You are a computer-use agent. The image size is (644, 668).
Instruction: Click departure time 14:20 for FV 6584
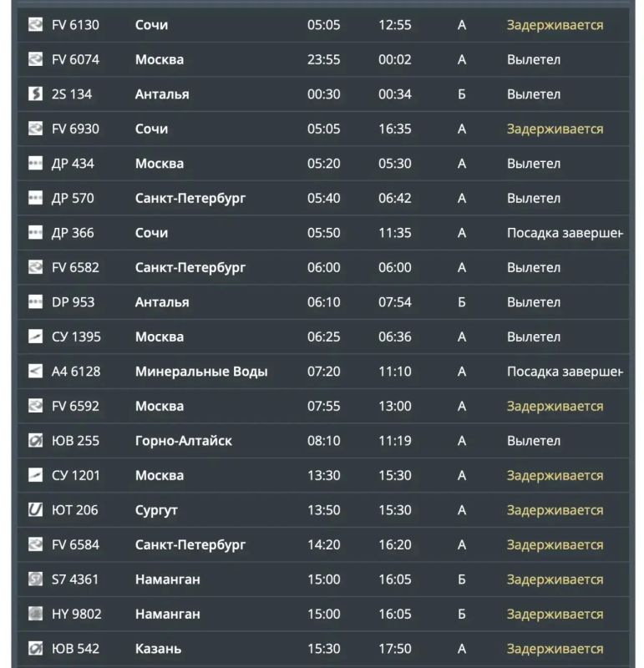324,544
